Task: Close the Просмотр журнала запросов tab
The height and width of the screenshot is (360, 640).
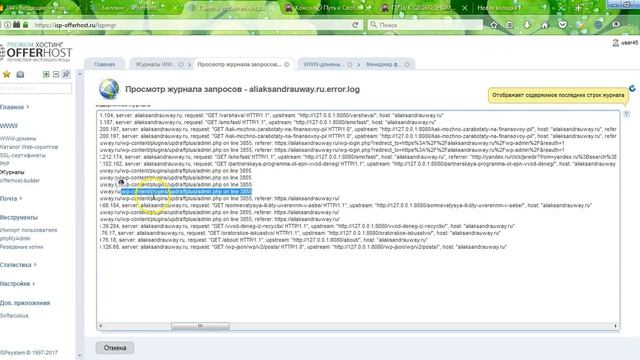Action: tap(287, 64)
